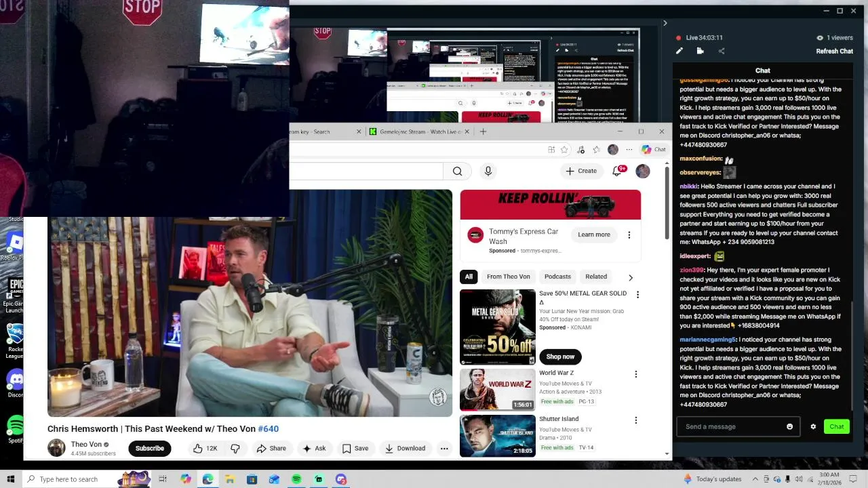Open Microsoft Store from the taskbar
868x488 pixels.
(x=252, y=479)
